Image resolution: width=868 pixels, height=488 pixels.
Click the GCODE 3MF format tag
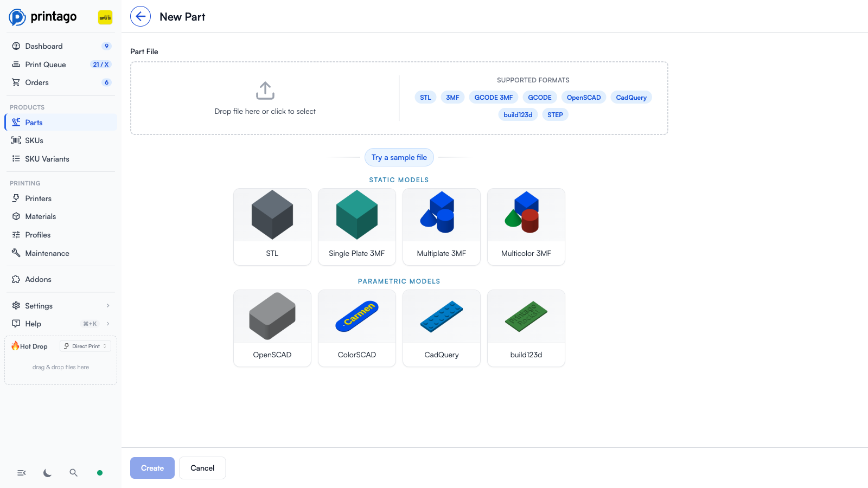point(494,98)
